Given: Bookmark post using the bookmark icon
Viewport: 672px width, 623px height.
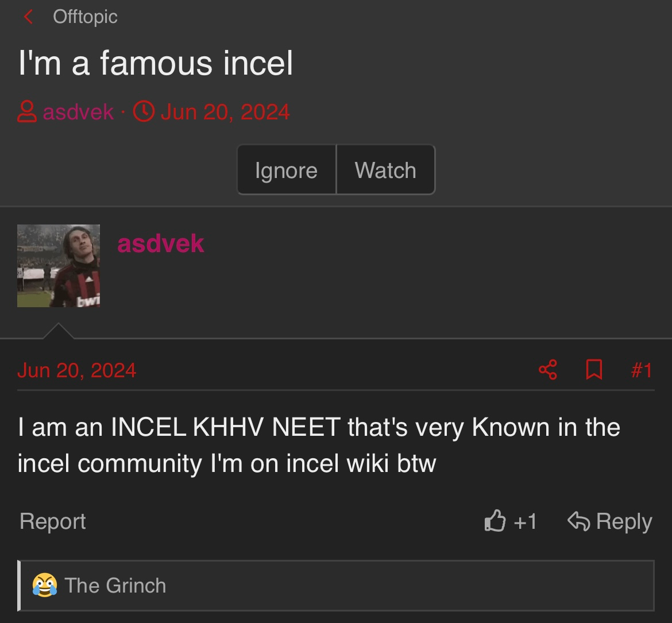Looking at the screenshot, I should pyautogui.click(x=594, y=370).
